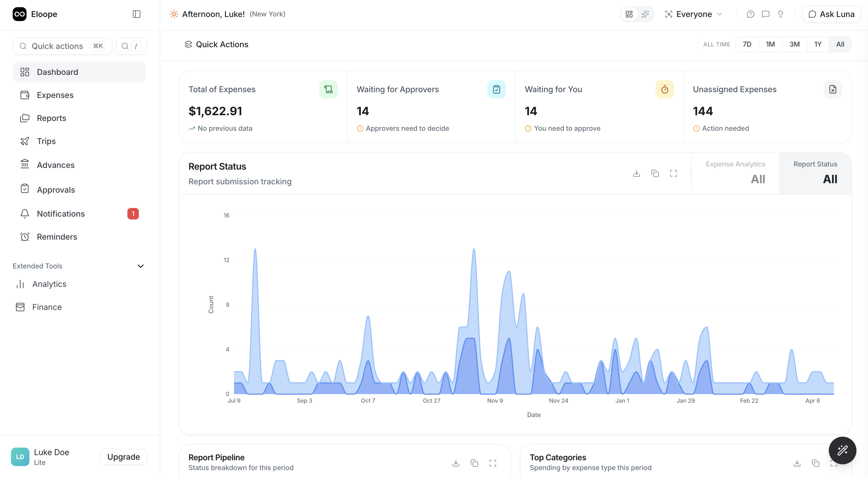Click the lightbulb tips icon

[x=780, y=14]
